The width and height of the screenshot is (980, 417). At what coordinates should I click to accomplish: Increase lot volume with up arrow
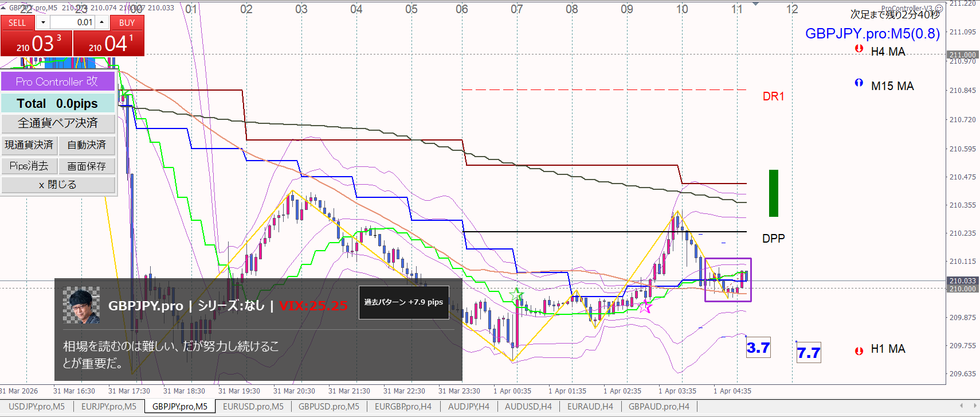click(101, 22)
